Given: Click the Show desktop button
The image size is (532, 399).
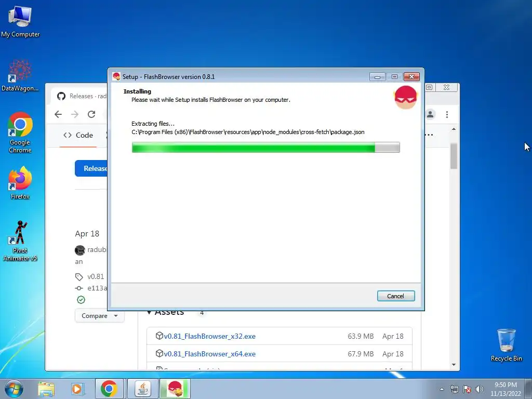Looking at the screenshot, I should [x=528, y=389].
